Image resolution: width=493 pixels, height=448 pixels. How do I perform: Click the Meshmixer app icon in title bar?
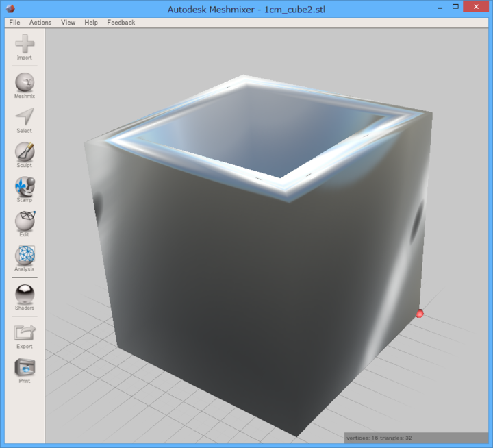tap(10, 8)
